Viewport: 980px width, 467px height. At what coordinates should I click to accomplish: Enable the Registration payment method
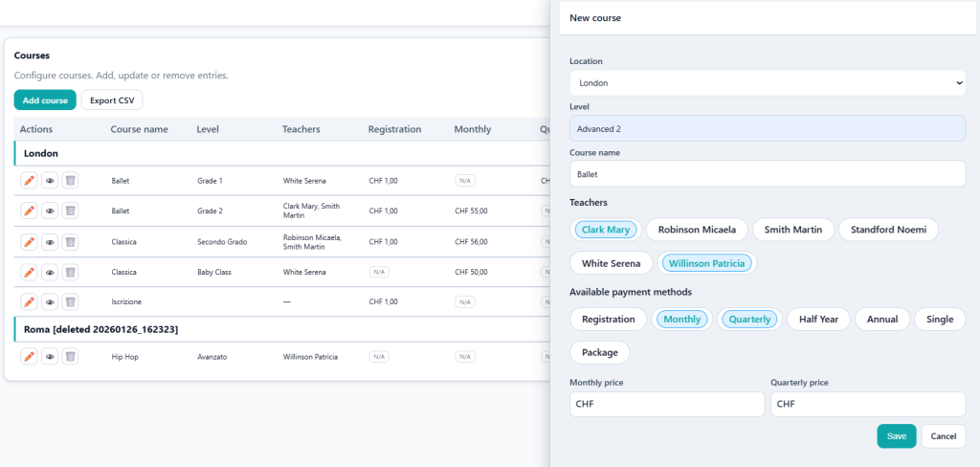coord(608,319)
